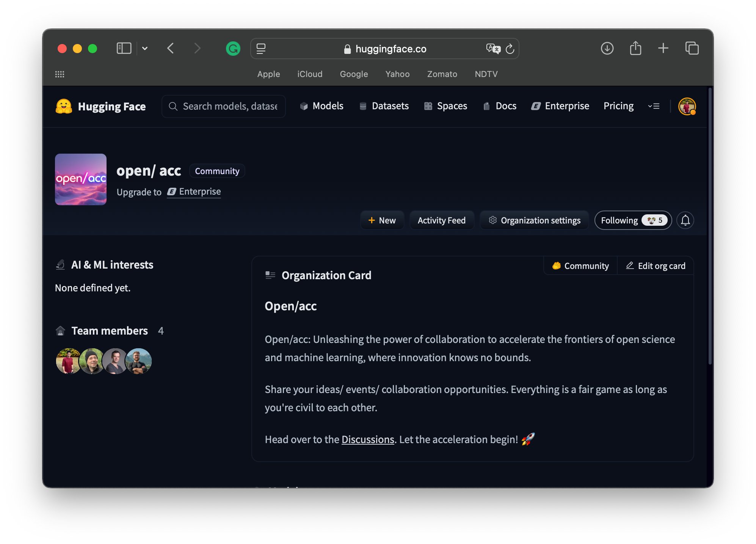756x544 pixels.
Task: Open the Community tab on org card
Action: point(580,266)
